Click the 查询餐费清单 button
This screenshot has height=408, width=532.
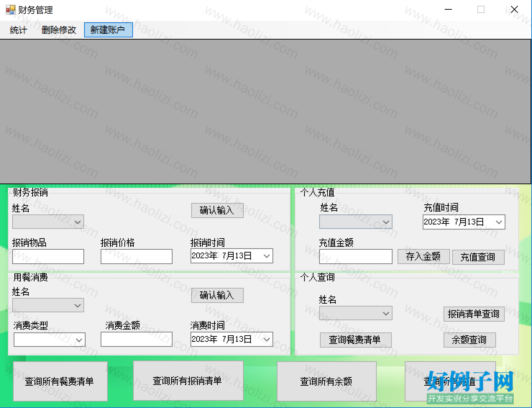[356, 340]
